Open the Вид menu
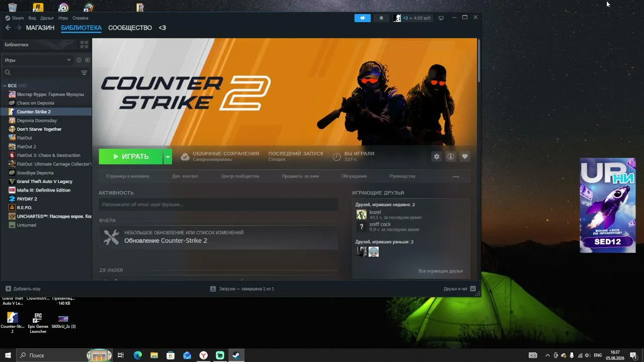 coord(32,18)
